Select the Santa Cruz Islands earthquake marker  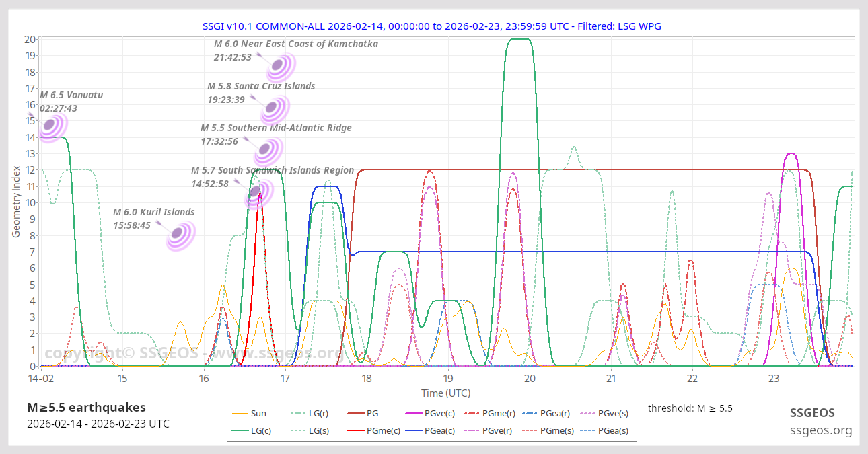pyautogui.click(x=273, y=108)
